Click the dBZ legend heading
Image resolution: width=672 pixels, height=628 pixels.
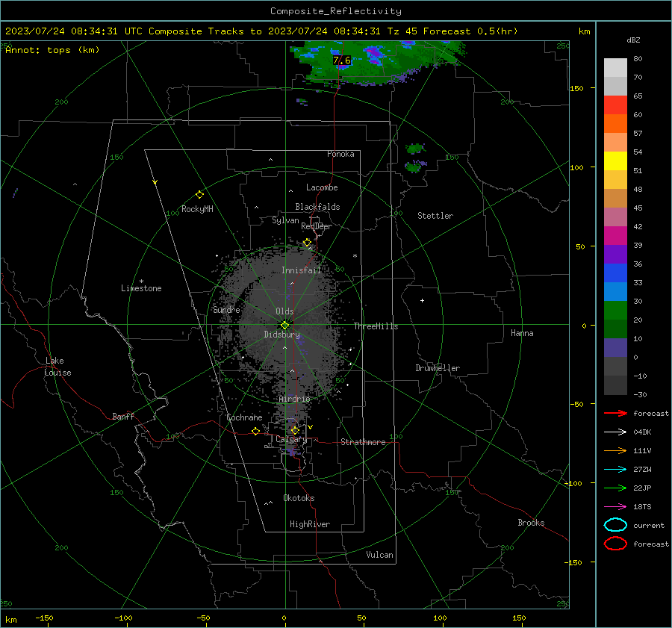click(633, 40)
